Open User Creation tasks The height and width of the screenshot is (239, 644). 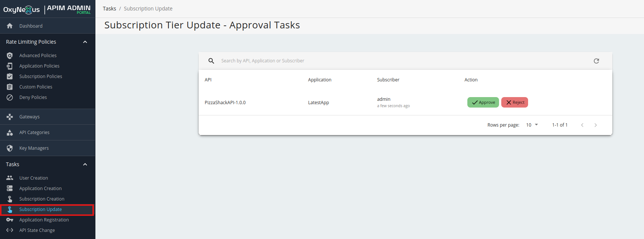pyautogui.click(x=47, y=178)
